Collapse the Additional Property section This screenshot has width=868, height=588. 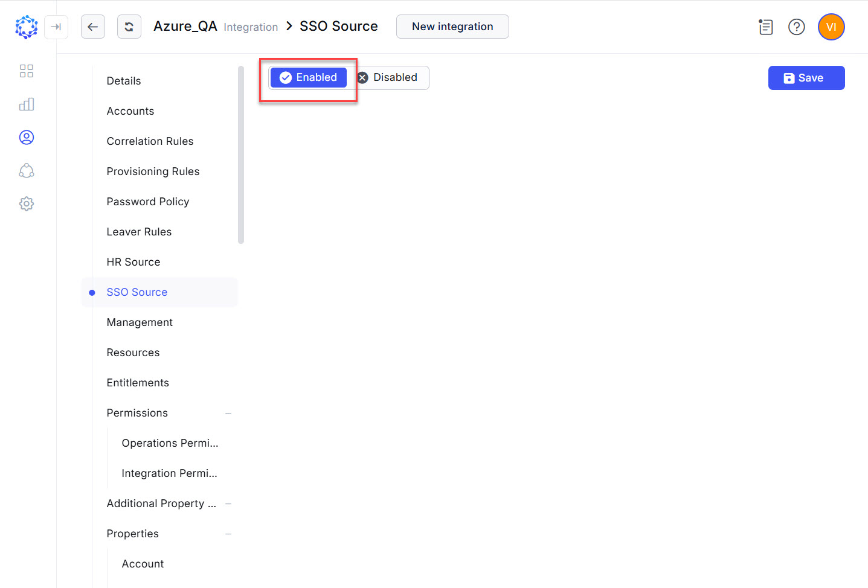coord(228,503)
